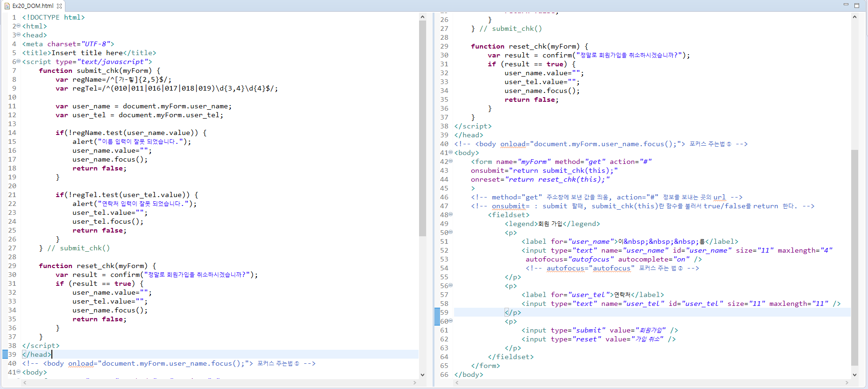Click 'var user_tel = document.myForm.user_tel;' line

click(x=139, y=115)
